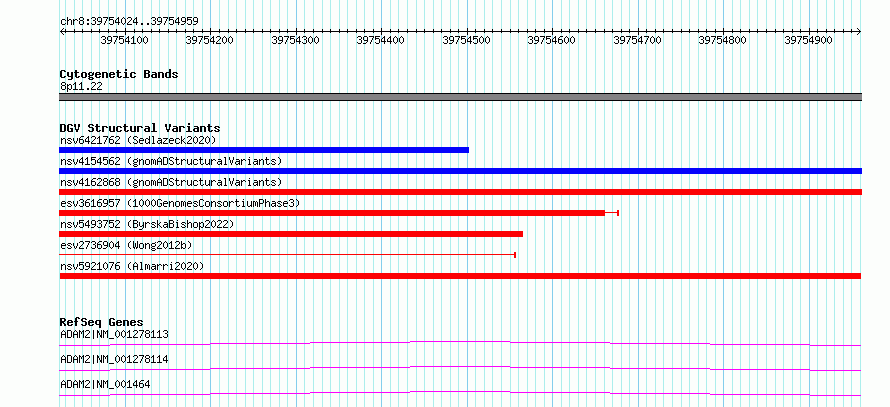Click the 39754300 ruler position

(x=295, y=40)
